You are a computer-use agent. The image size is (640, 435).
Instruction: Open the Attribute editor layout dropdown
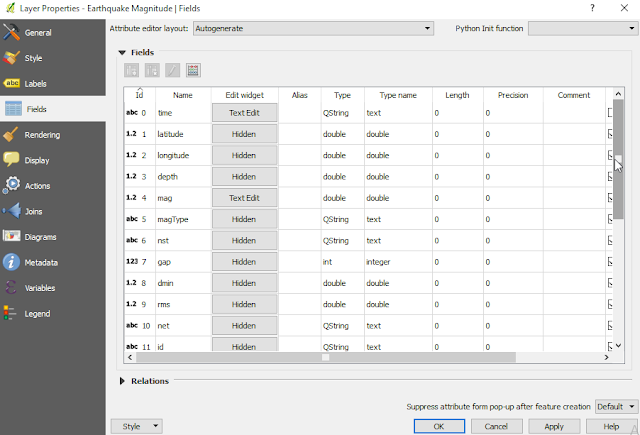pos(313,29)
